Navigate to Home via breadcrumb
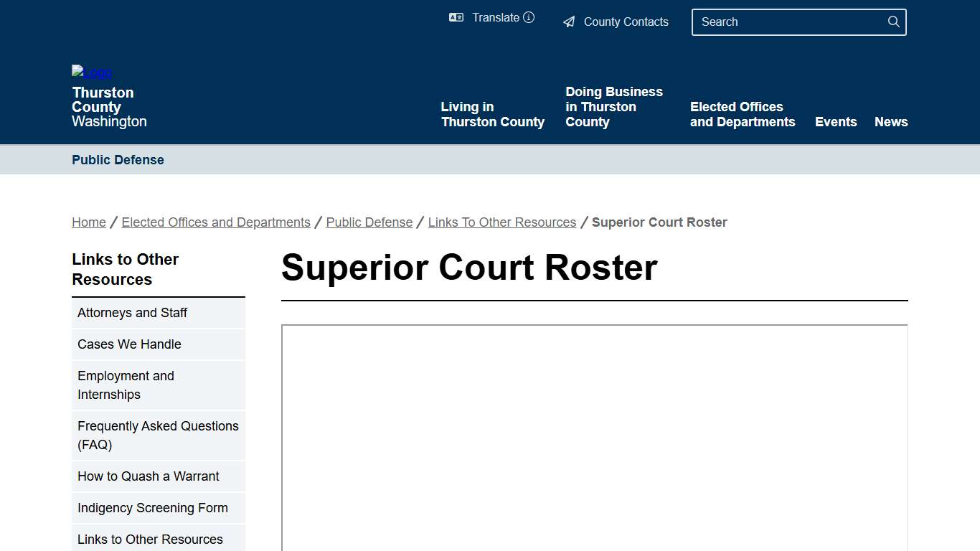Image resolution: width=980 pixels, height=551 pixels. pyautogui.click(x=88, y=222)
